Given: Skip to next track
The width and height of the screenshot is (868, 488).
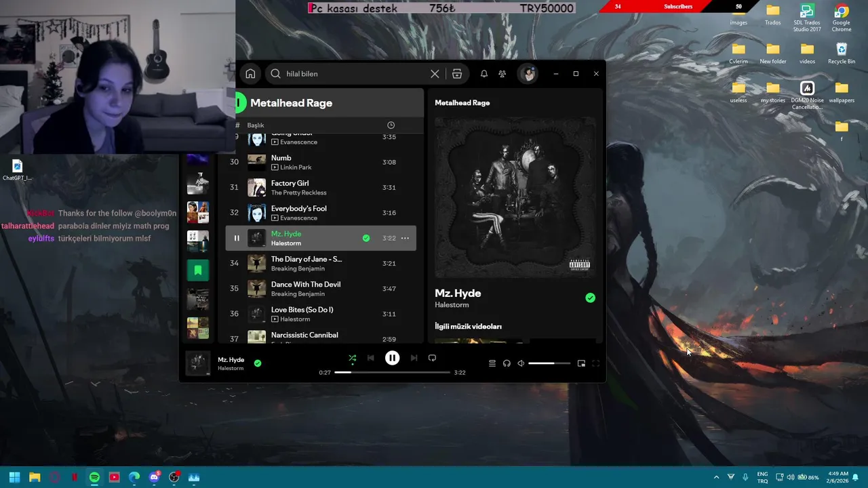Looking at the screenshot, I should click(x=414, y=358).
